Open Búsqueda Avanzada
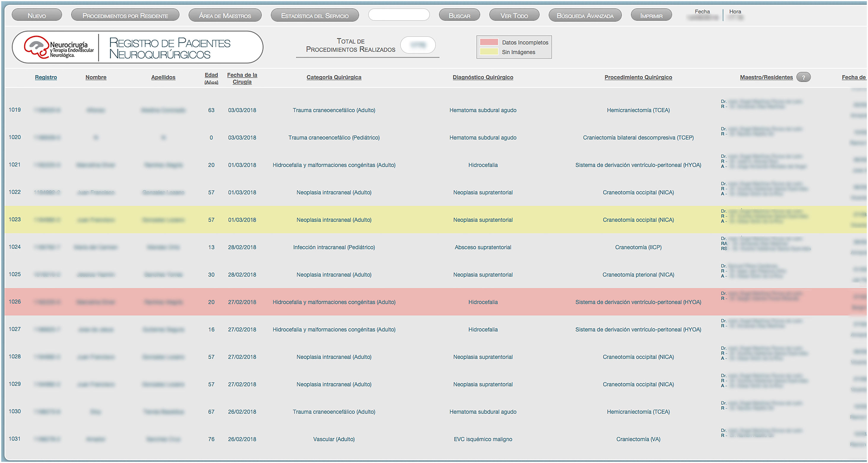868x463 pixels. 585,15
